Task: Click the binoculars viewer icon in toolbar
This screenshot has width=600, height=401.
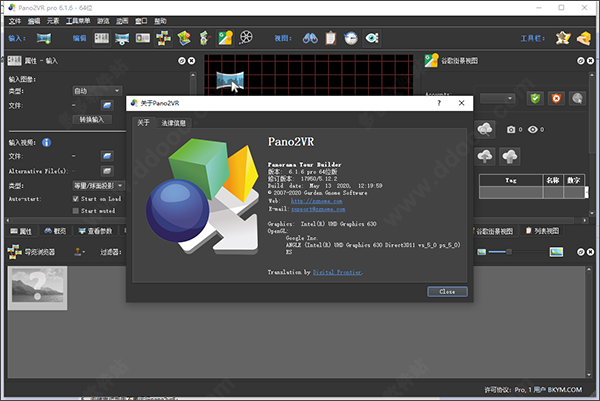Action: pos(310,38)
